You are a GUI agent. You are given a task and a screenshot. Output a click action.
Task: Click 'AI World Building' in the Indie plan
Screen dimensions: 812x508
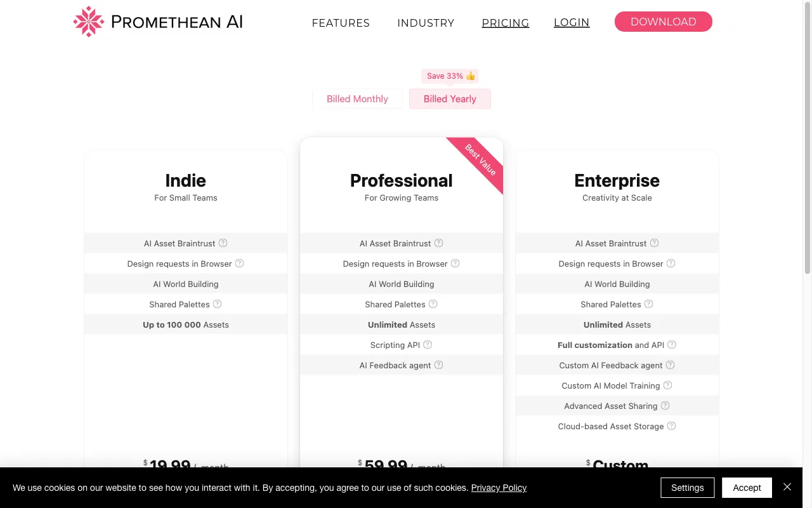coord(186,284)
